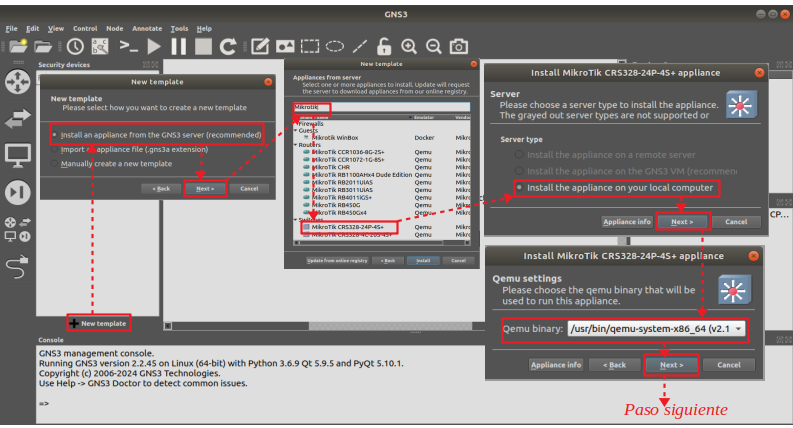Select the Draw ellipse tool
The width and height of the screenshot is (793, 428).
point(335,47)
